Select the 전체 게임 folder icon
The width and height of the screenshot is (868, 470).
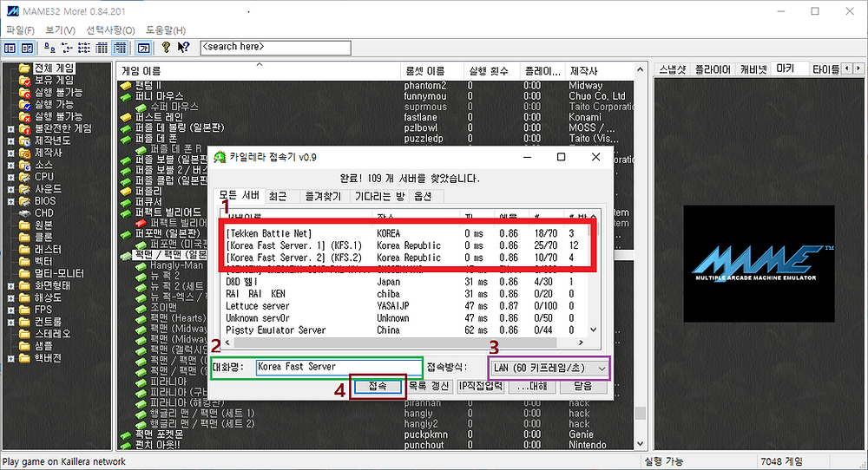(23, 68)
